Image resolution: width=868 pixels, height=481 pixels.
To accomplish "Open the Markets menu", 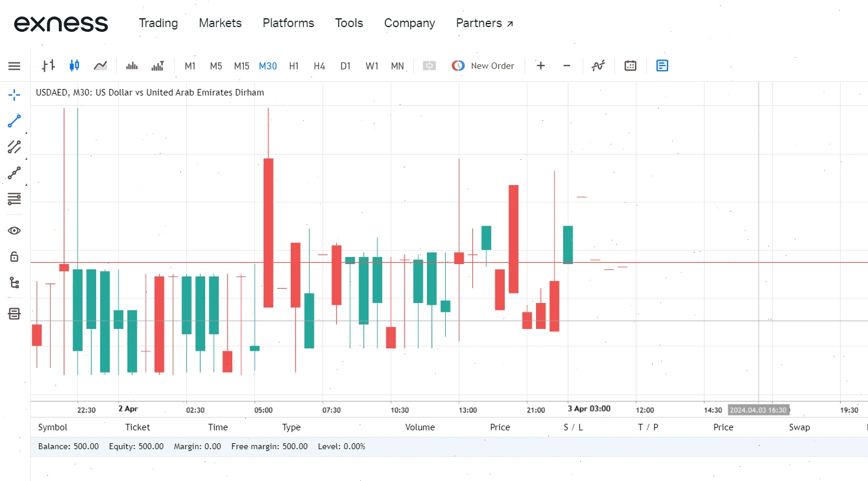I will coord(220,23).
